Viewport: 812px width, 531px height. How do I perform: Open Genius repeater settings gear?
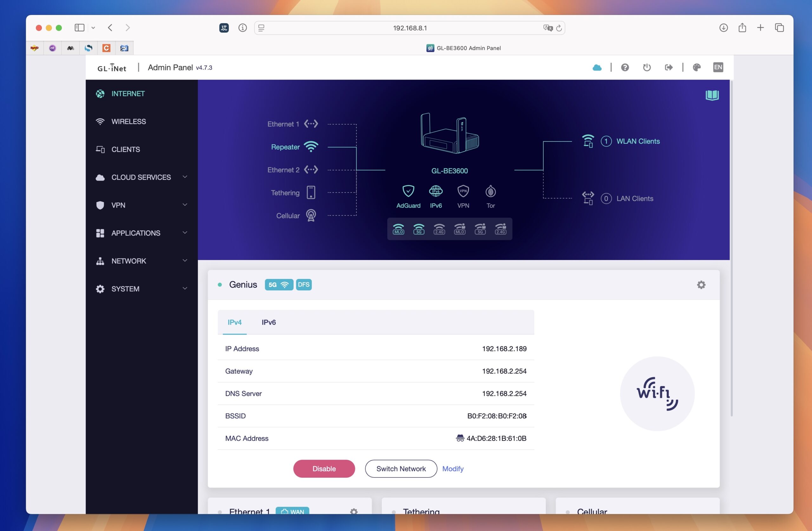coord(701,285)
